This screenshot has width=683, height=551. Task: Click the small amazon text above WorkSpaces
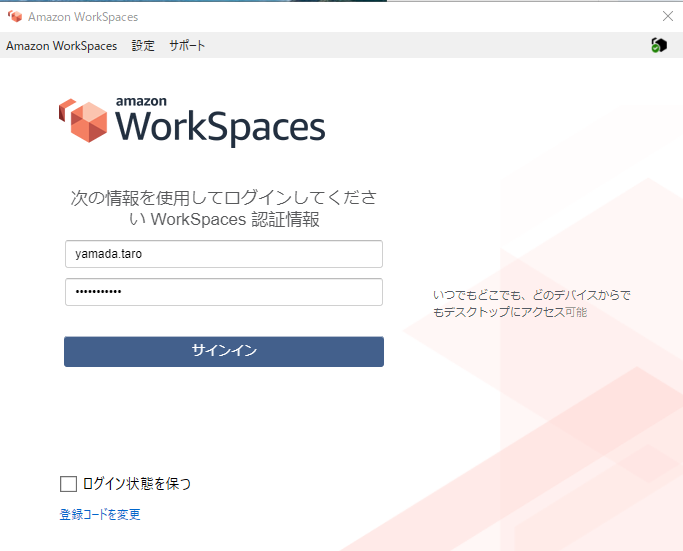(x=141, y=101)
